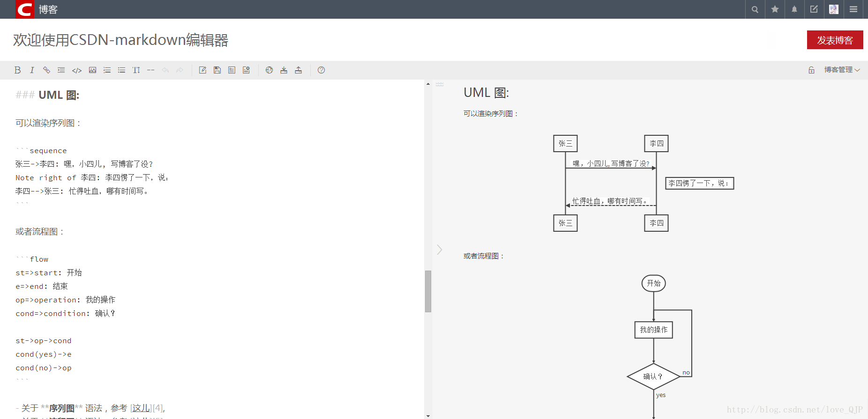
Task: Insert a hyperlink from toolbar
Action: click(46, 70)
